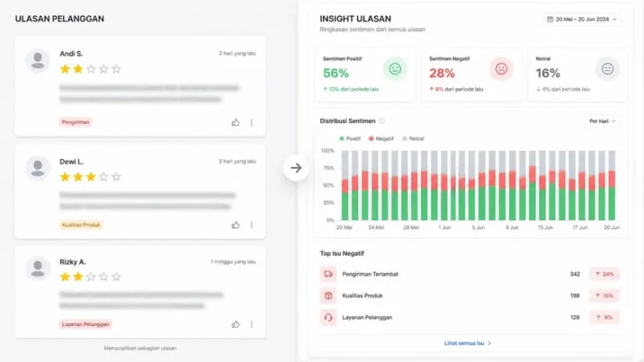This screenshot has height=362, width=644.
Task: Click the '2 hari yang lalu' timestamp
Action: pyautogui.click(x=237, y=54)
